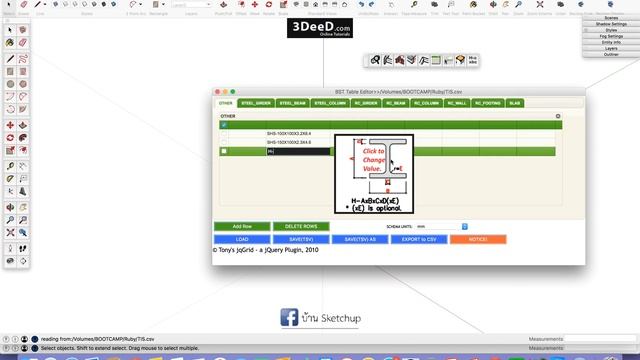This screenshot has height=360, width=640.
Task: Expand the Outliner tray panel
Action: pyautogui.click(x=611, y=54)
